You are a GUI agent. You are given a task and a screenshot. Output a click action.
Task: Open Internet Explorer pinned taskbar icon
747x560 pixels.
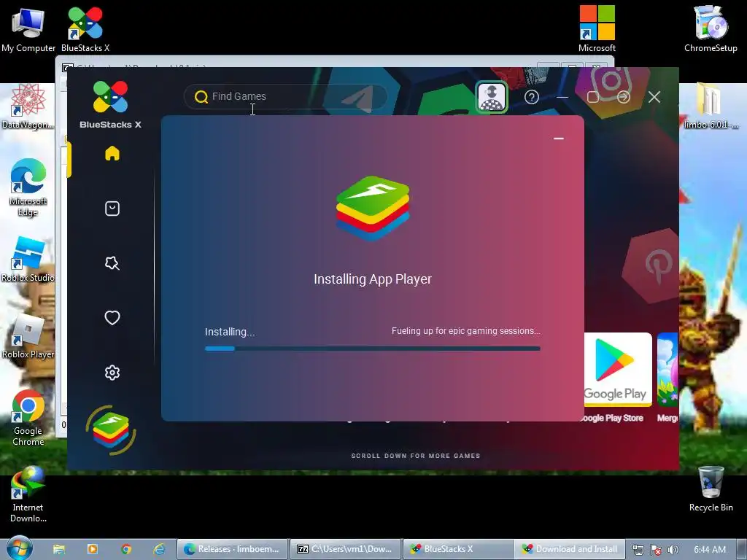pyautogui.click(x=159, y=549)
